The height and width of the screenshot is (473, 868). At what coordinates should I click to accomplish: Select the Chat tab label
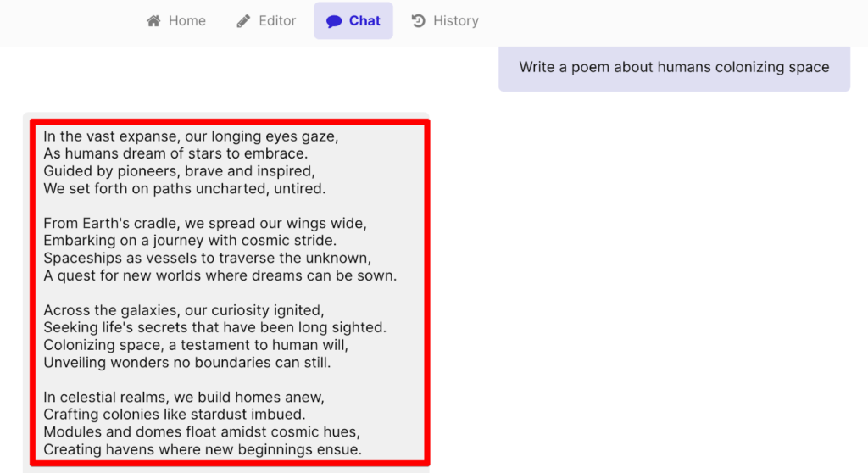(364, 21)
